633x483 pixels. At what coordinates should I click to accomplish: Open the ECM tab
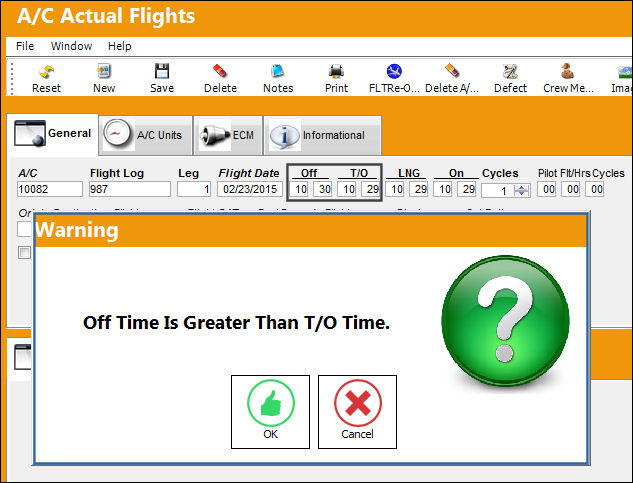click(x=228, y=135)
